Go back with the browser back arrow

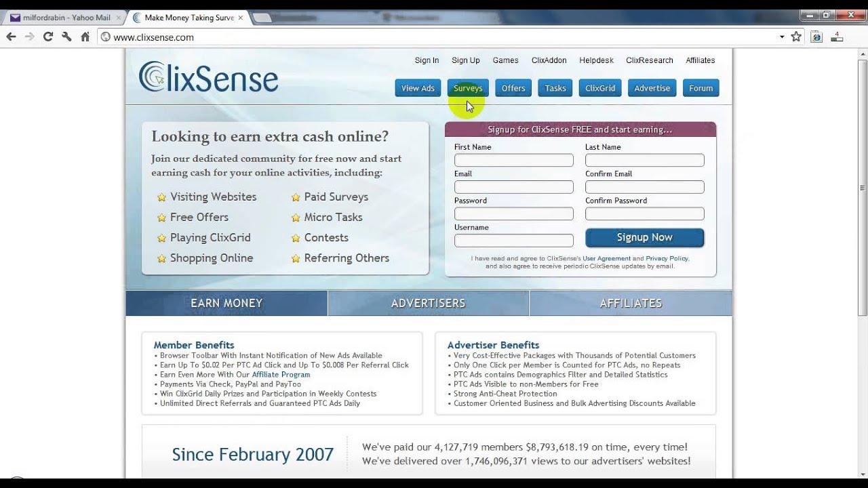tap(11, 37)
